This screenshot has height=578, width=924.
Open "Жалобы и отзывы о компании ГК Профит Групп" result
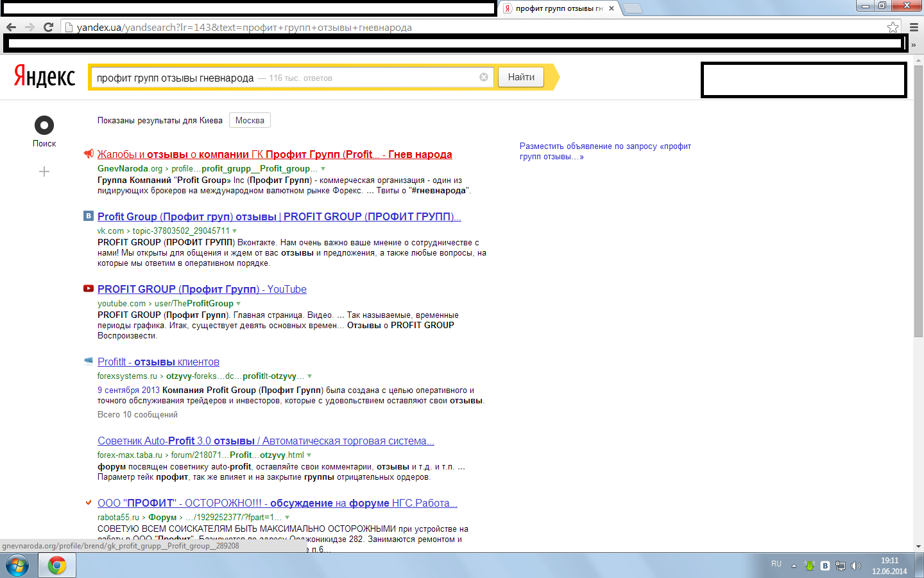click(x=275, y=154)
